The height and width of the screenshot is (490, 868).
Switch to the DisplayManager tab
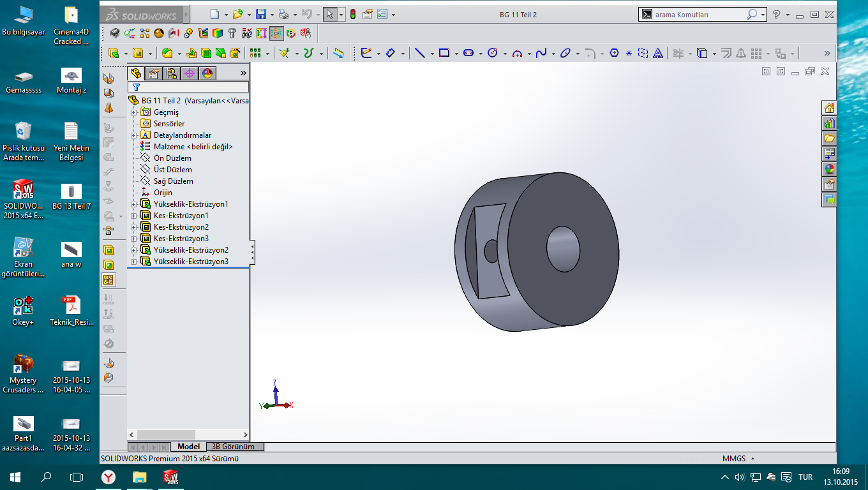click(207, 73)
